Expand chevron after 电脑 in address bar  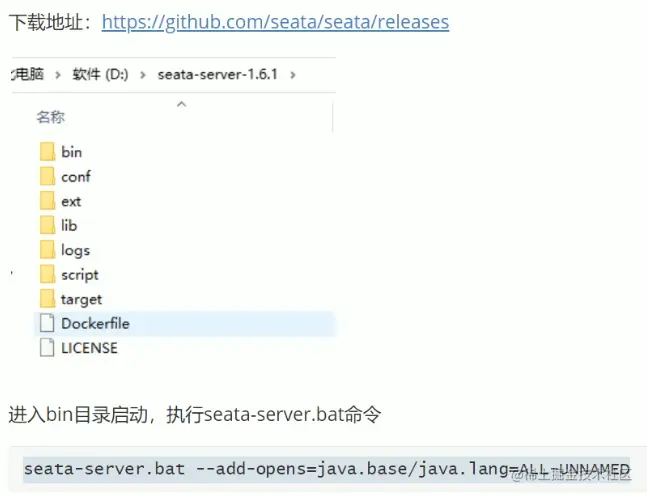pyautogui.click(x=58, y=75)
